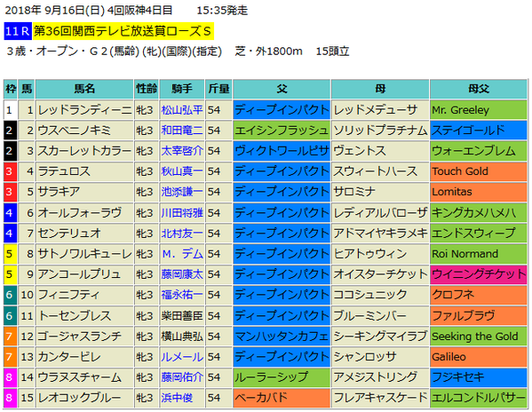The image size is (532, 412).
Task: Click sire cell ベーカバド
Action: [x=282, y=398]
